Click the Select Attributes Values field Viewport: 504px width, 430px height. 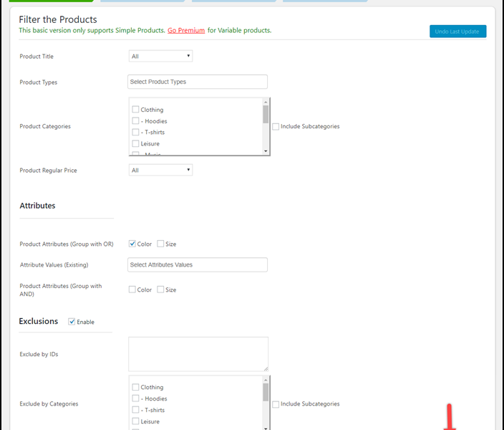(197, 264)
